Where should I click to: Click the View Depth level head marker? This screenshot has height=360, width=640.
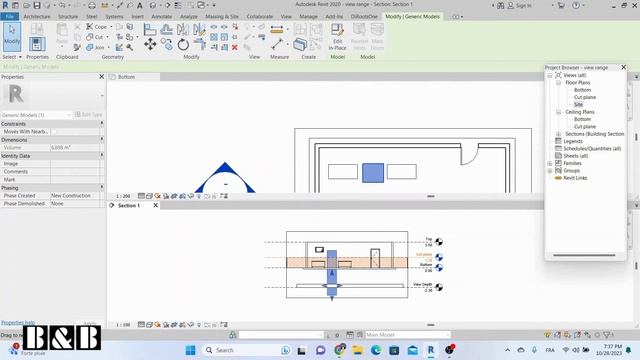pos(439,287)
